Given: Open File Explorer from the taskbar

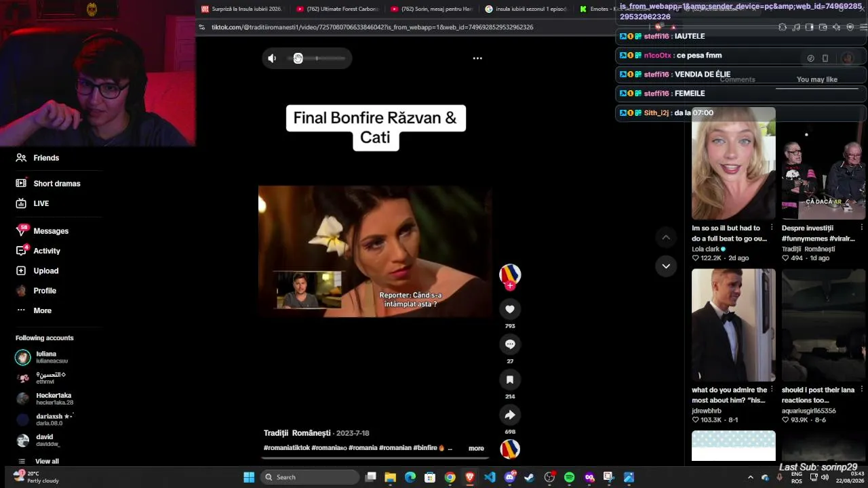Looking at the screenshot, I should [x=391, y=477].
